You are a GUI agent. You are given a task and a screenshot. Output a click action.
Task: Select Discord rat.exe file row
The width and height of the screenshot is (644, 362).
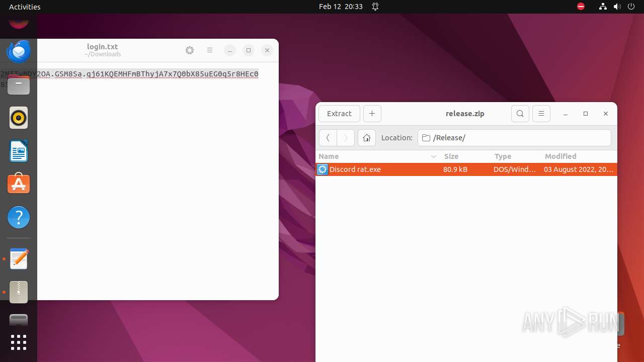click(466, 169)
